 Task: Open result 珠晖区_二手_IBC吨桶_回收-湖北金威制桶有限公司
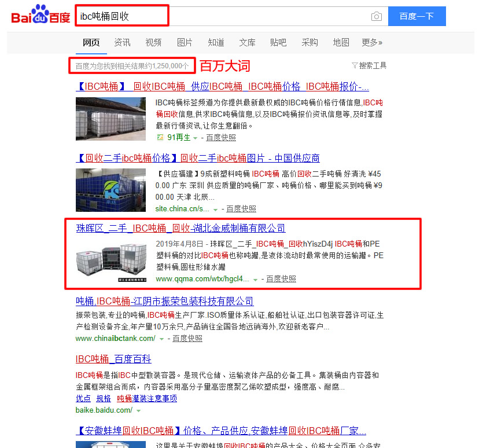pyautogui.click(x=180, y=228)
